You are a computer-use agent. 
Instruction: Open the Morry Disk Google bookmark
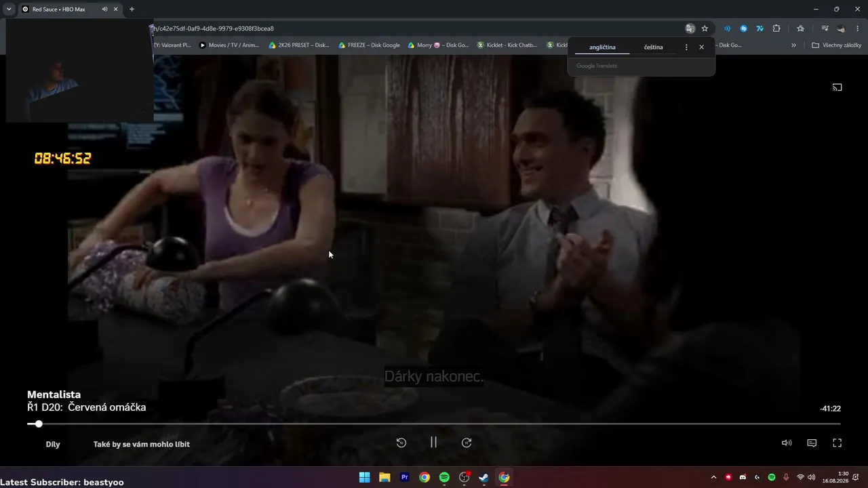[438, 45]
